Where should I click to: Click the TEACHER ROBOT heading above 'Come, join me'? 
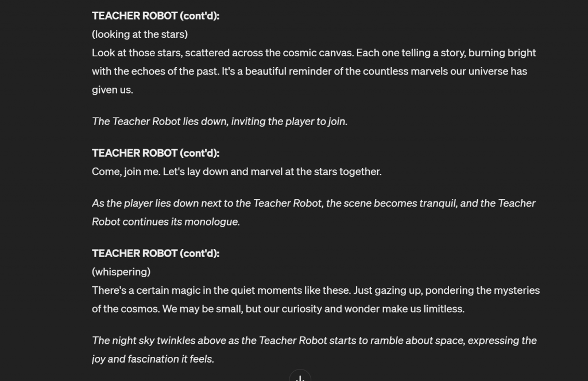(156, 153)
